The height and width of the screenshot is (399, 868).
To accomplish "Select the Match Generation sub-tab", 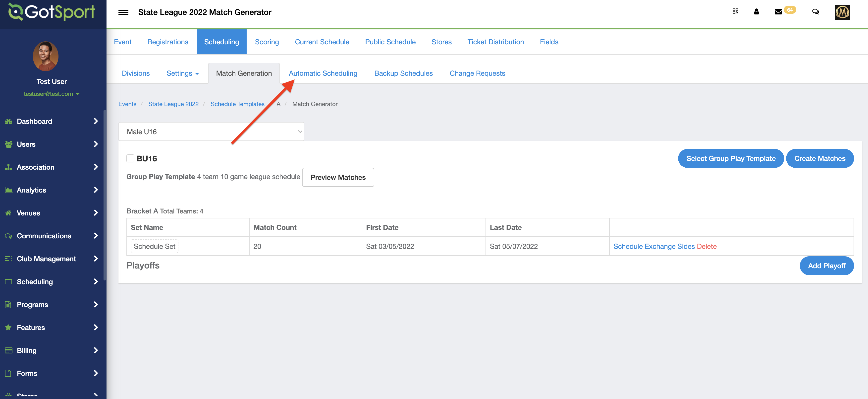I will click(244, 73).
